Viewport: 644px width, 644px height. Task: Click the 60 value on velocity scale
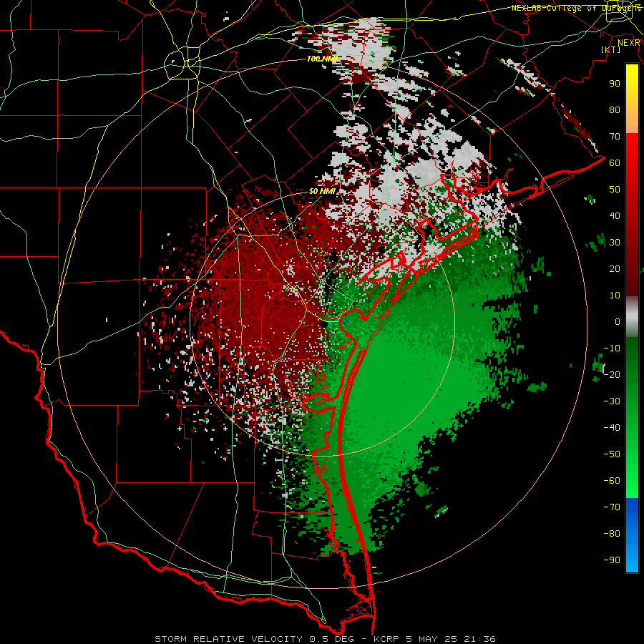pos(615,163)
